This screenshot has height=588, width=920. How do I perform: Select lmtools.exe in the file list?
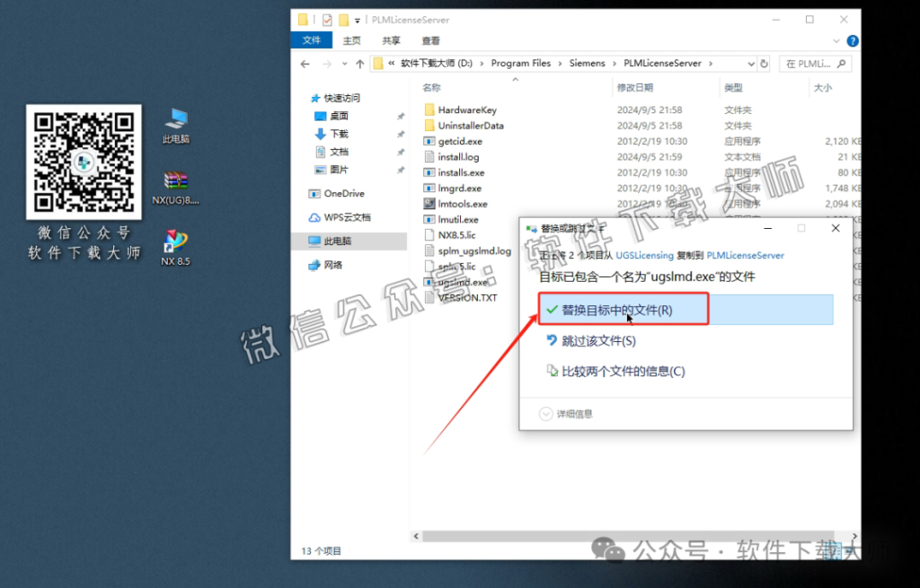coord(460,203)
